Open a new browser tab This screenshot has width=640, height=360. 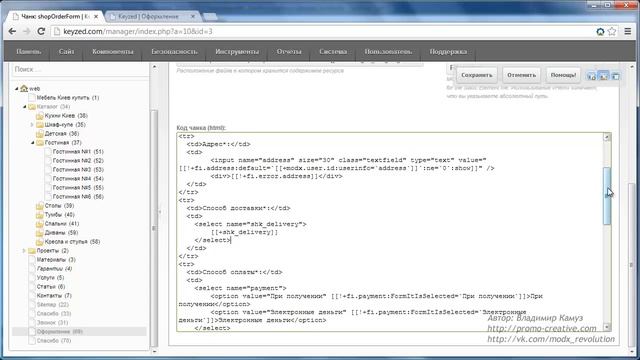coord(210,17)
